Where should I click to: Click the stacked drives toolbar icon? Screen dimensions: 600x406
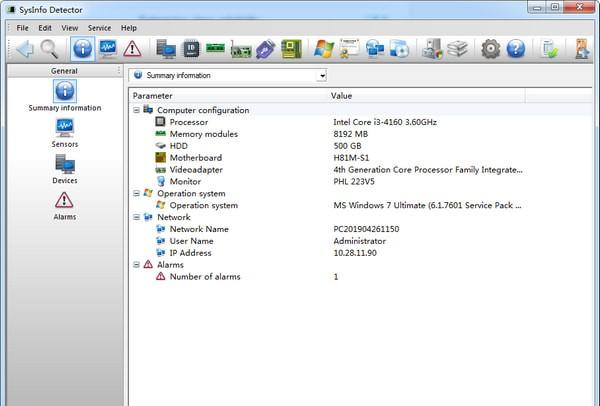tap(457, 49)
